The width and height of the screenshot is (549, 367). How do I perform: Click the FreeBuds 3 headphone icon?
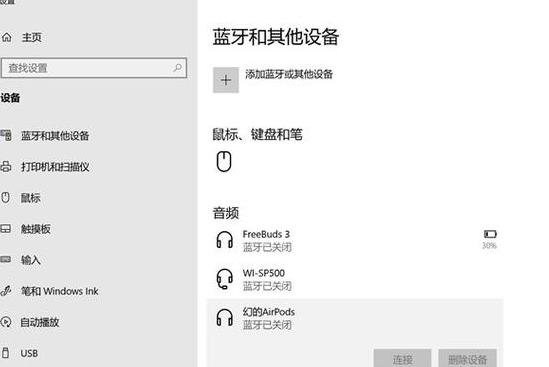(x=225, y=240)
